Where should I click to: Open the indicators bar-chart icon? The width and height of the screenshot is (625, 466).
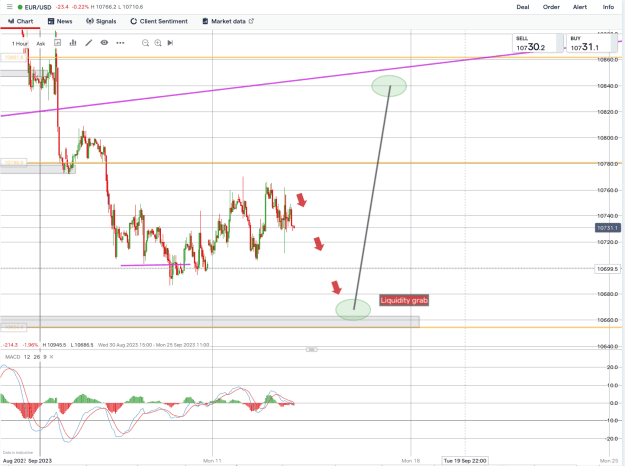(x=73, y=43)
